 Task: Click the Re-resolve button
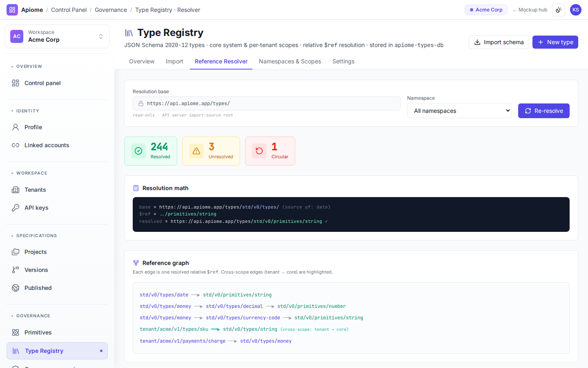544,111
